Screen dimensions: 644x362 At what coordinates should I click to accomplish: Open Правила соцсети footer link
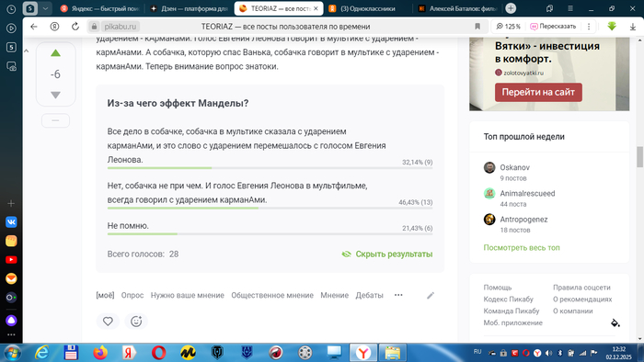coord(581,288)
